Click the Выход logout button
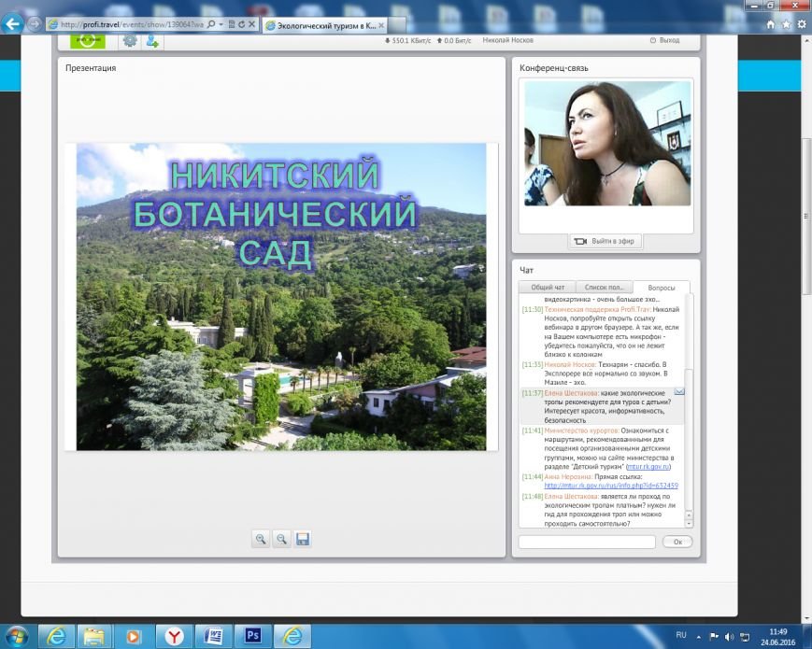This screenshot has height=649, width=812. coord(665,40)
